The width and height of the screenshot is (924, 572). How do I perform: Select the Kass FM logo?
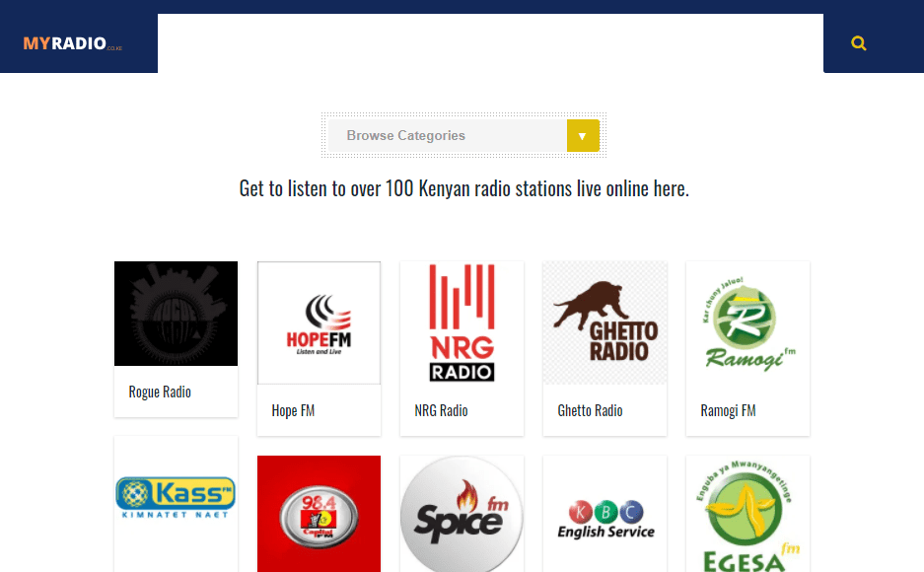click(x=177, y=498)
